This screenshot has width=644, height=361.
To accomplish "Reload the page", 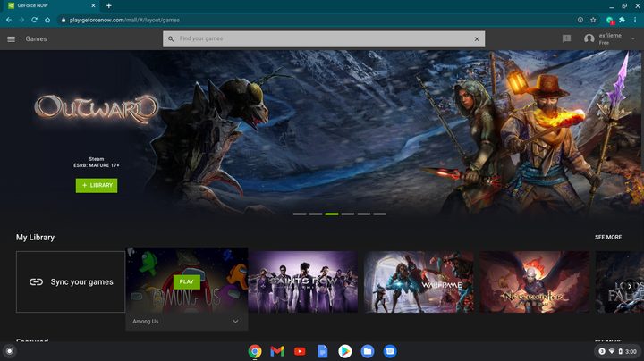I will click(35, 20).
